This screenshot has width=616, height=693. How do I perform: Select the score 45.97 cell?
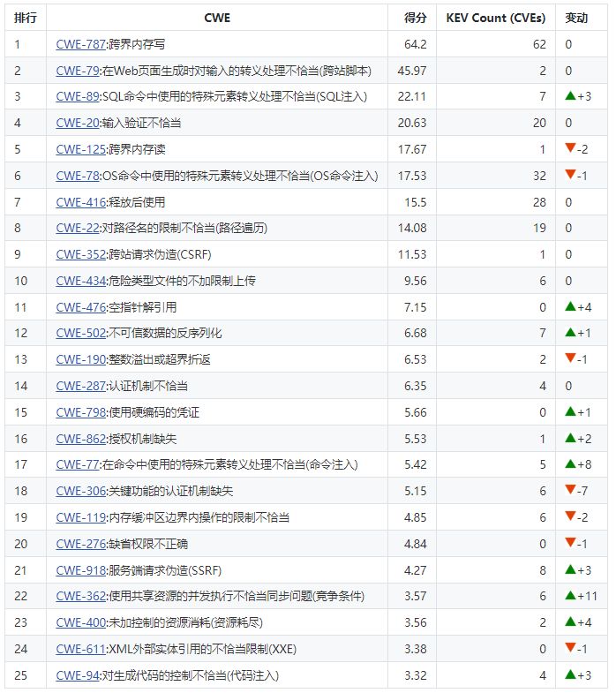click(412, 71)
